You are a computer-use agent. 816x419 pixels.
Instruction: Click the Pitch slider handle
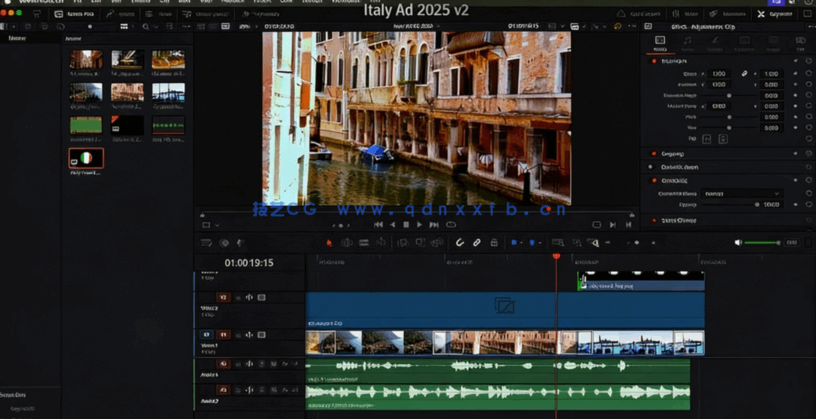(729, 117)
